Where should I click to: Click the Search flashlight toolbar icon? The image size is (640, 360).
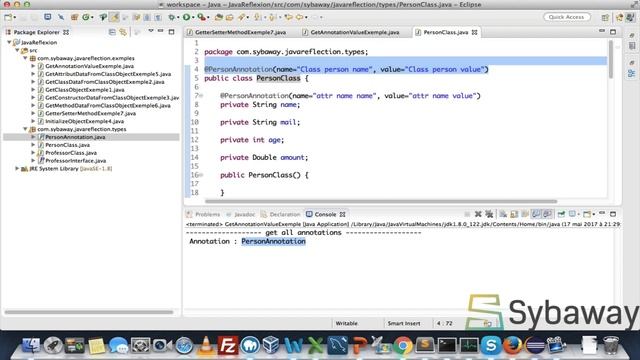[242, 17]
